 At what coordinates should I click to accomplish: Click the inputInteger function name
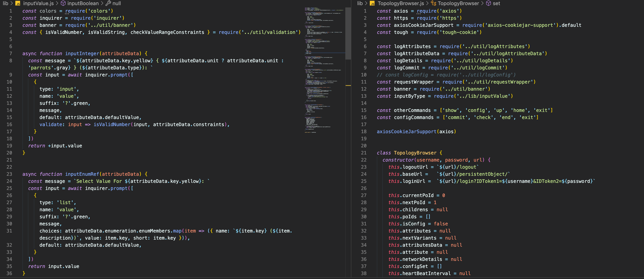click(82, 53)
